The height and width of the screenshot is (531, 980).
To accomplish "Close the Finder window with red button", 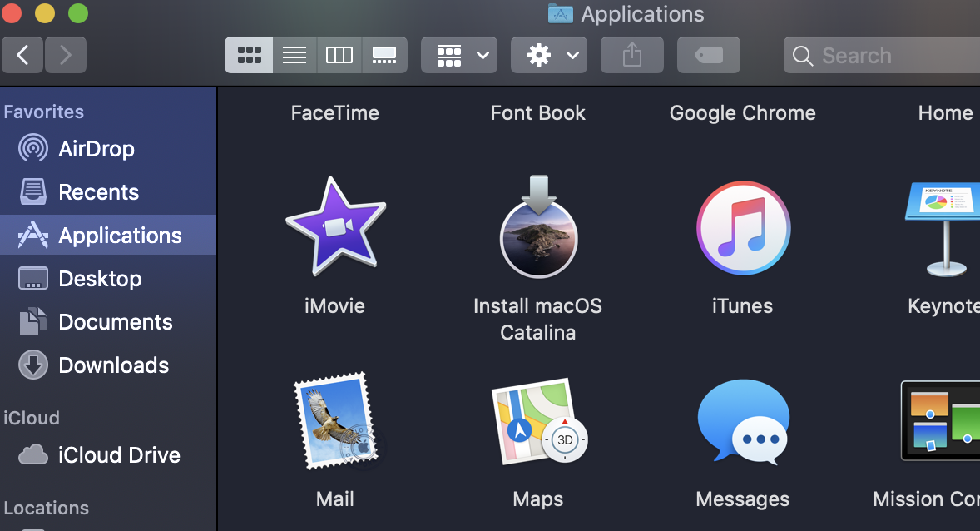I will [x=12, y=13].
